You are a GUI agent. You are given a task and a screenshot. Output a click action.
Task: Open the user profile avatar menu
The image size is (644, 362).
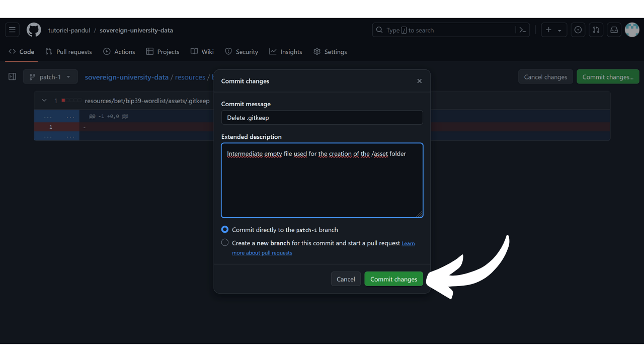(631, 30)
